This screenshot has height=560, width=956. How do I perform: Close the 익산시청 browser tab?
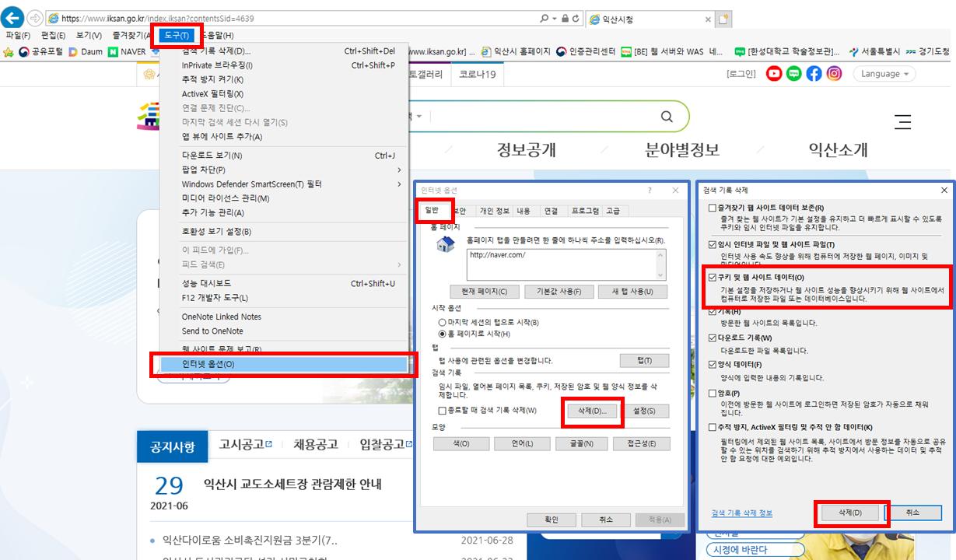coord(707,19)
